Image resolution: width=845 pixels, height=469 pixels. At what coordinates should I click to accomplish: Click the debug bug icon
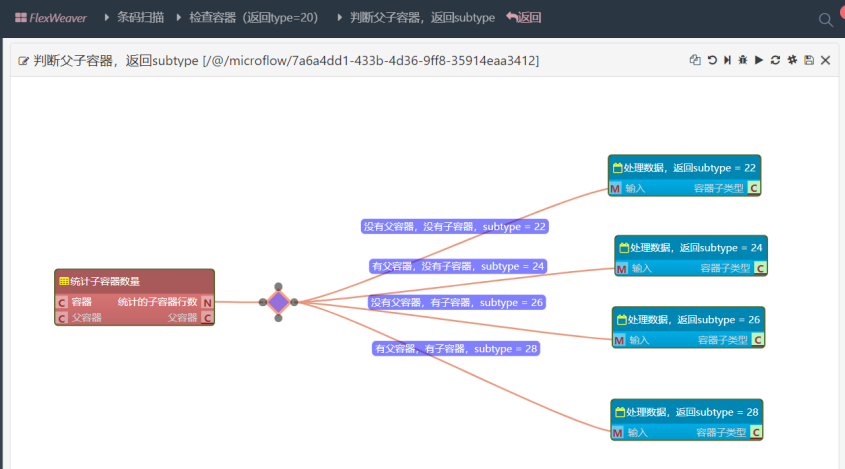742,61
